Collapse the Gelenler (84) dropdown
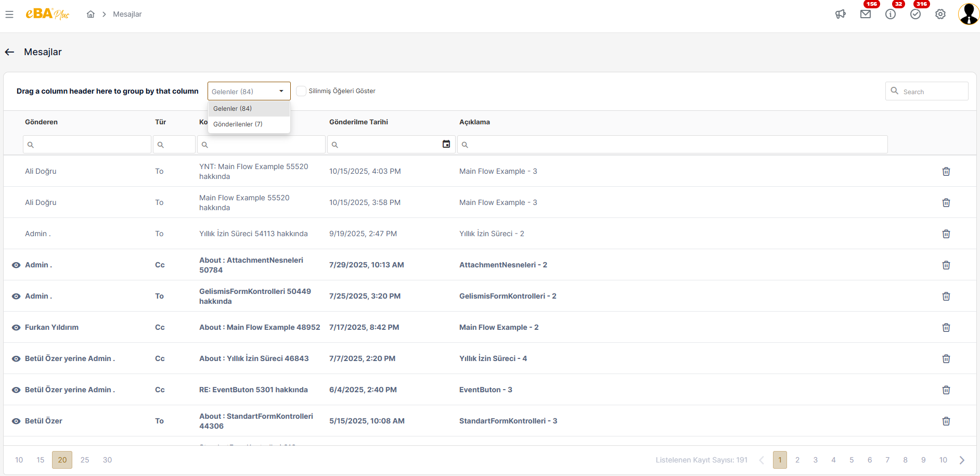The height and width of the screenshot is (476, 980). (281, 91)
